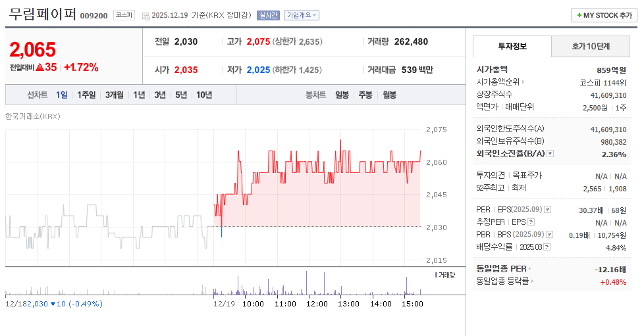
Task: Click the plus icon in MY STOCK 추가
Action: [x=579, y=15]
